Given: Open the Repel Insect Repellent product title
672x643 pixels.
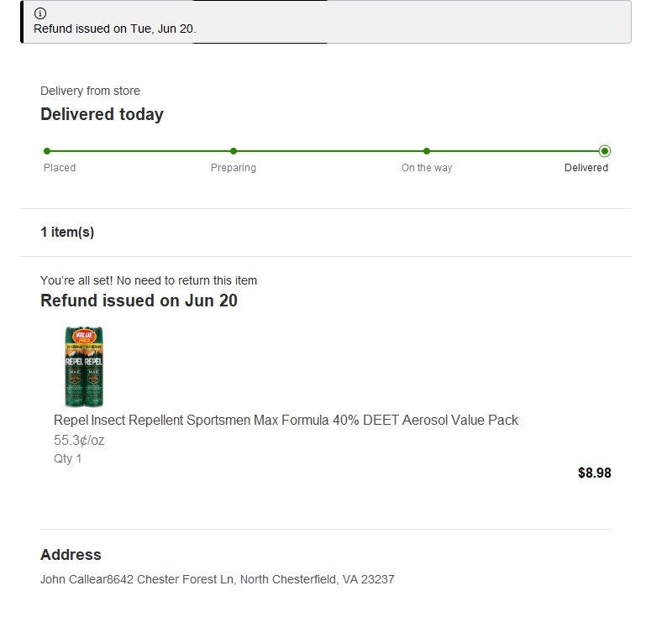Looking at the screenshot, I should (x=286, y=420).
